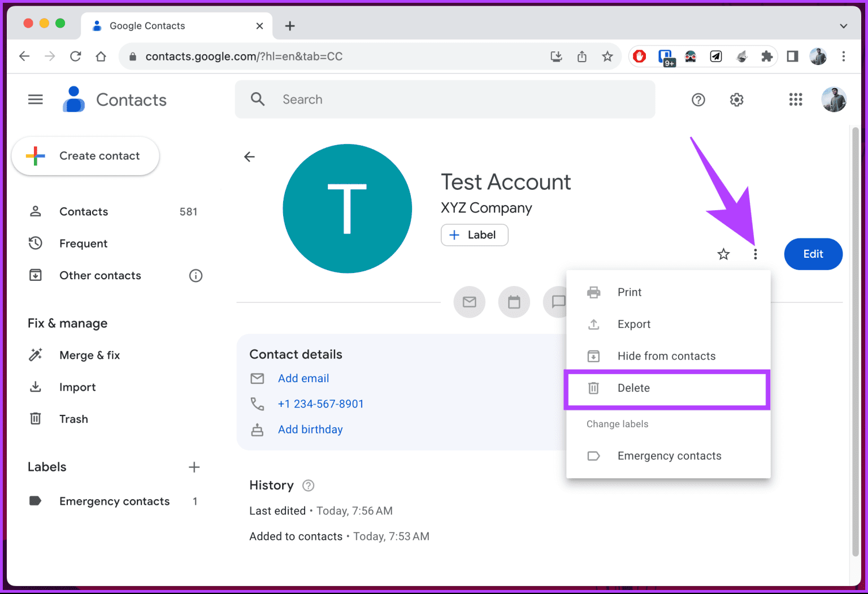Expand the Chrome tab search chevron

[843, 26]
